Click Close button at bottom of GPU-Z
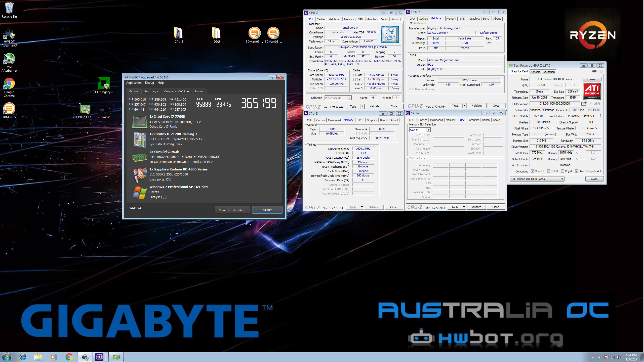 pos(594,179)
